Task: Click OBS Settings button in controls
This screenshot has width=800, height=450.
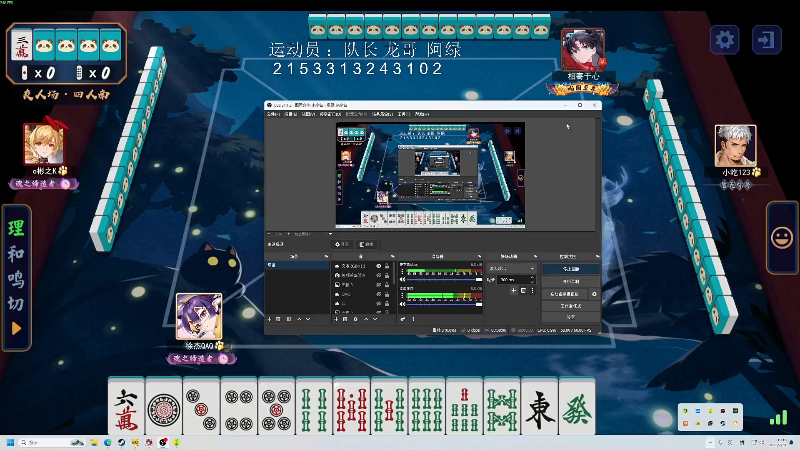Action: (571, 317)
